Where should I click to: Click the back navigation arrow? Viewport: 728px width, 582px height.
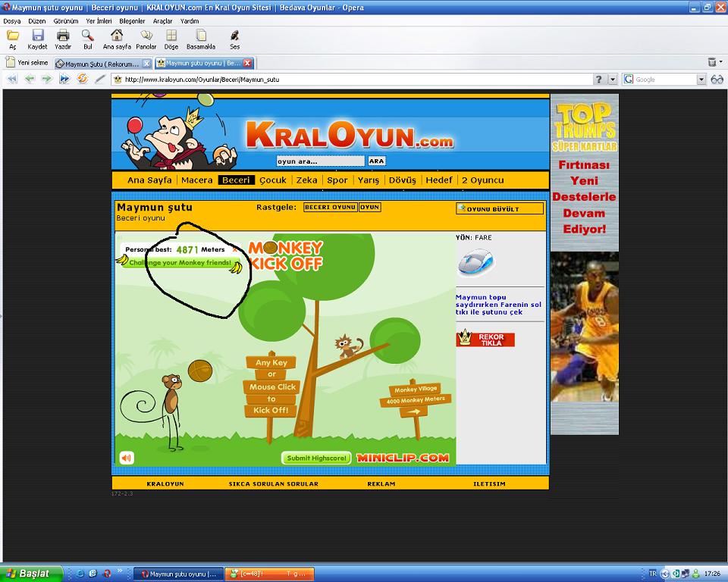coord(29,78)
